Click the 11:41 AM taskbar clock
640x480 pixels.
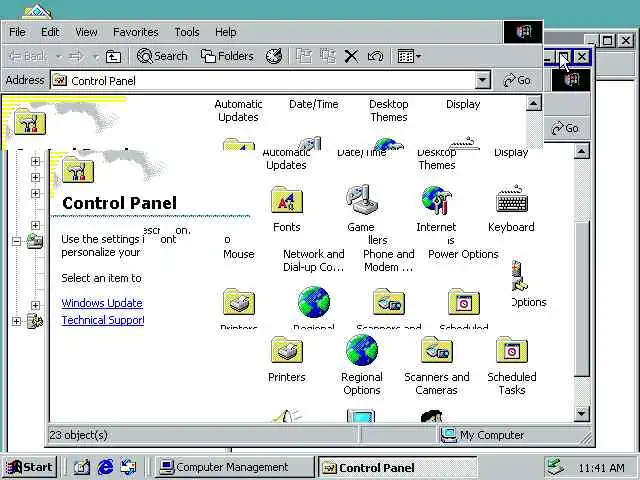[x=602, y=467]
